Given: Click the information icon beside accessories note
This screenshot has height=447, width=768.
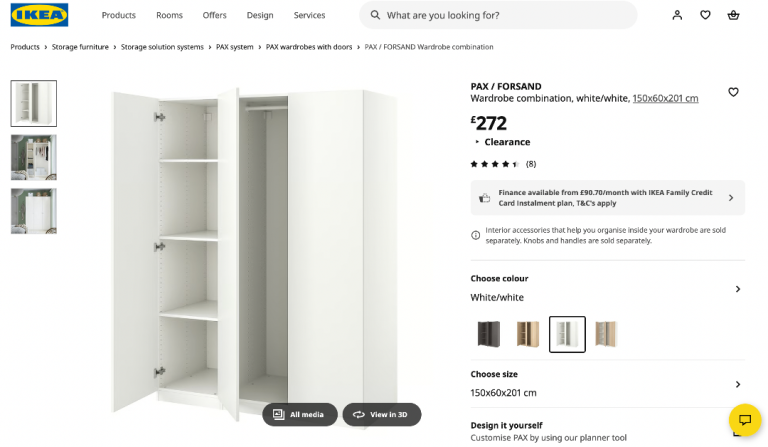Looking at the screenshot, I should point(476,235).
